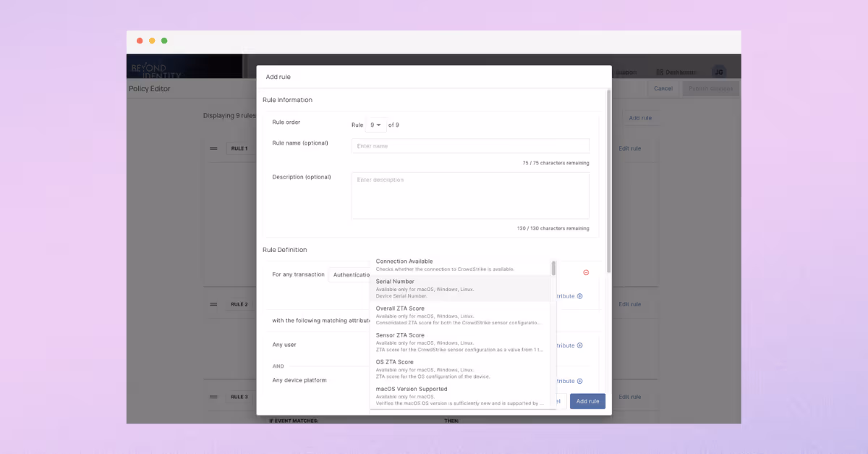Select the Sensor ZTA Score option

tap(461, 342)
